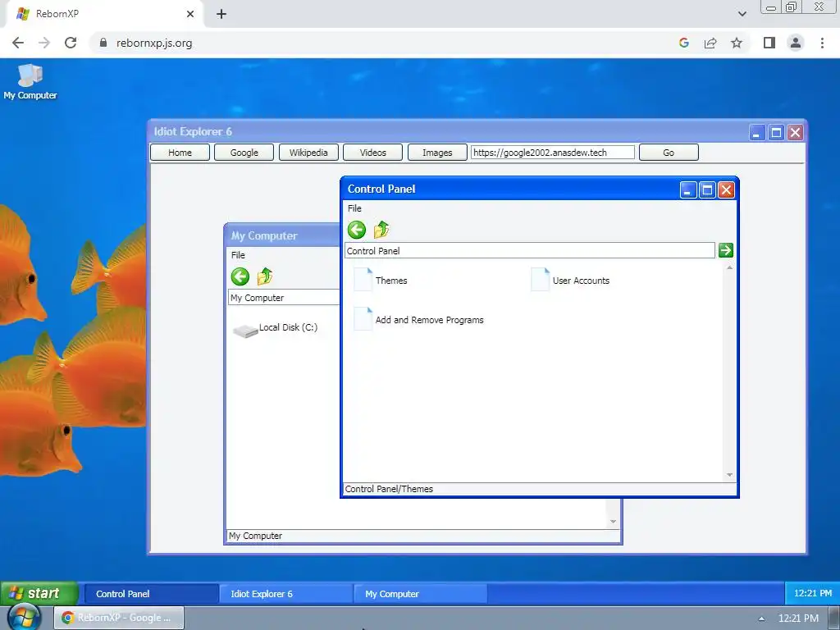This screenshot has width=840, height=630.
Task: Open the User Accounts item icon
Action: pos(540,280)
